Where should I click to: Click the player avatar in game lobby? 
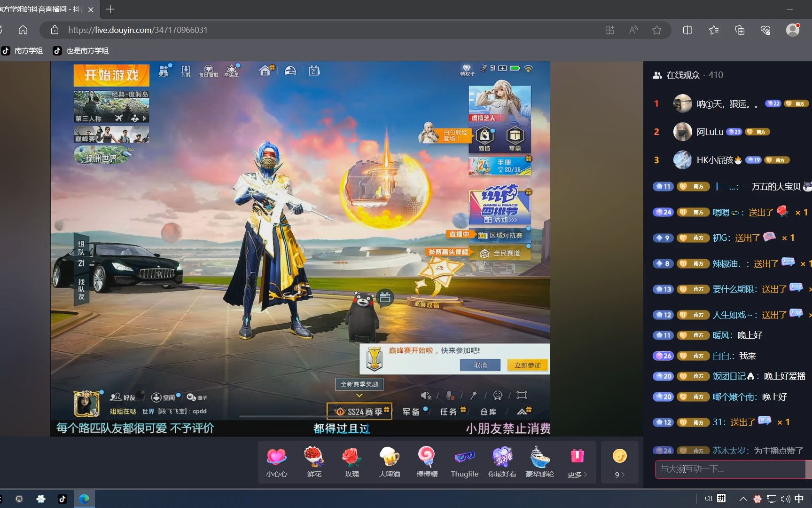(x=86, y=404)
